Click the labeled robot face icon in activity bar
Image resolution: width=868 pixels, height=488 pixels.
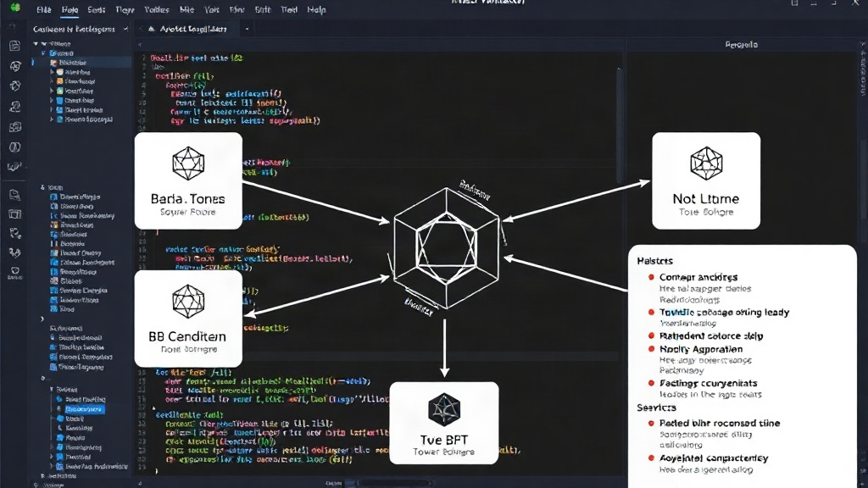click(15, 272)
